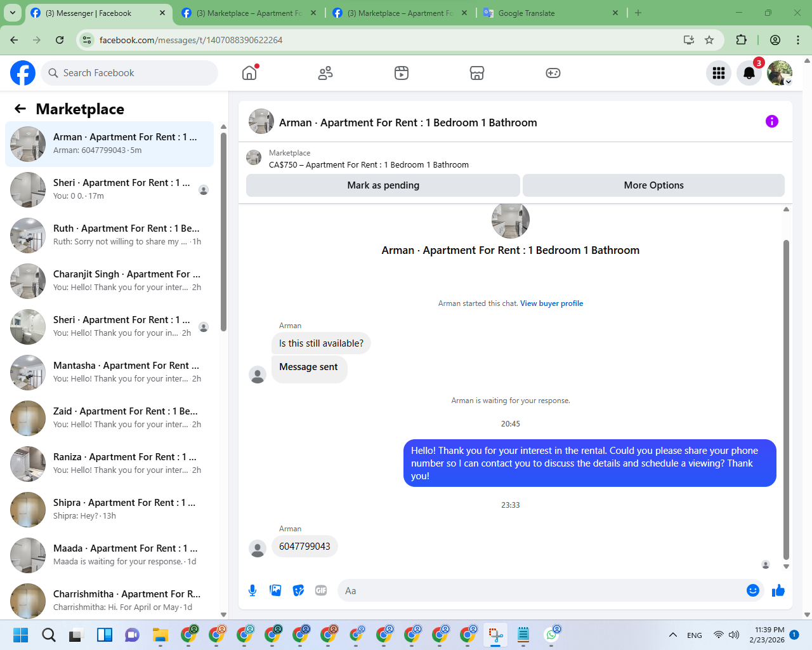Click the listing thumbnail in chat header
Image resolution: width=812 pixels, height=650 pixels.
coord(261,121)
